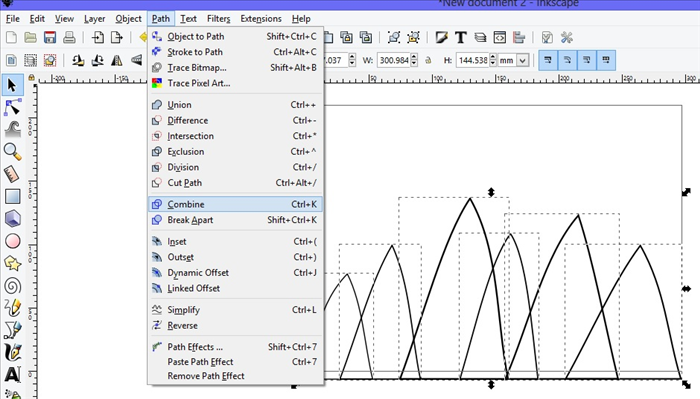Select the Star and polygon tool
The height and width of the screenshot is (399, 700).
click(x=12, y=263)
